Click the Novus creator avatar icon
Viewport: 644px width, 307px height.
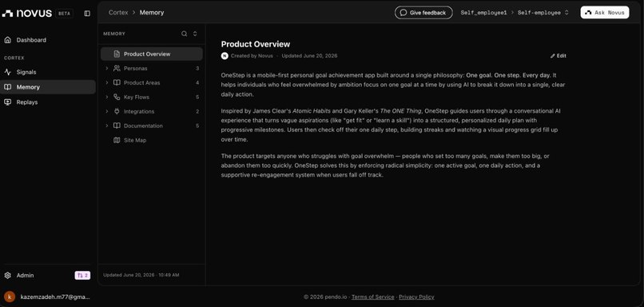tap(225, 56)
